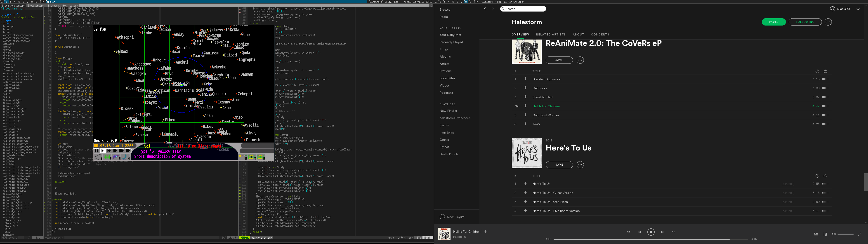Image resolution: width=868 pixels, height=244 pixels.
Task: Go to the previous track
Action: click(639, 232)
